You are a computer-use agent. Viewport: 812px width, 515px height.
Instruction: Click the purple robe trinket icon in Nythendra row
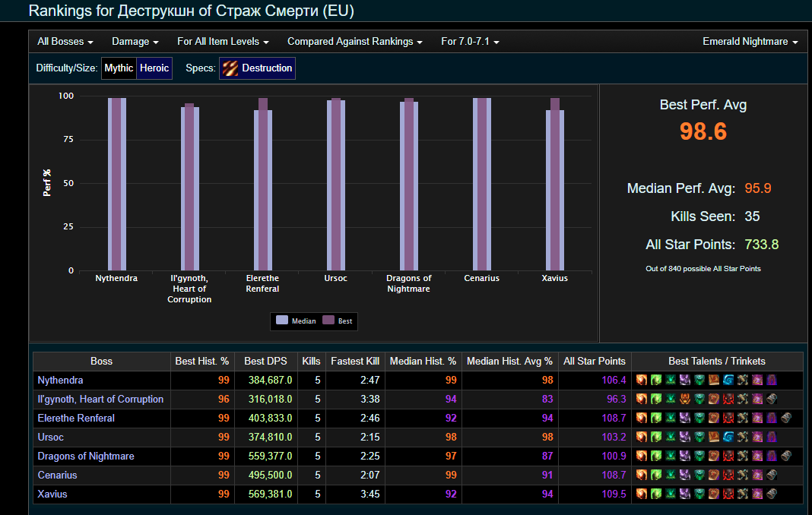pos(772,380)
